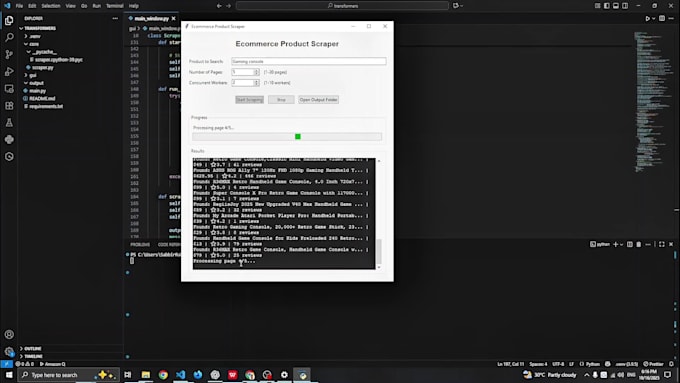Open the Testing flask icon view
680x383 pixels.
tap(9, 123)
